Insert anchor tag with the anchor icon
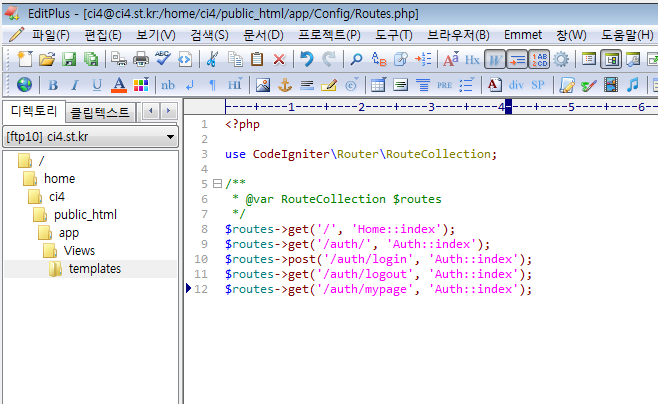The image size is (658, 404). [285, 85]
